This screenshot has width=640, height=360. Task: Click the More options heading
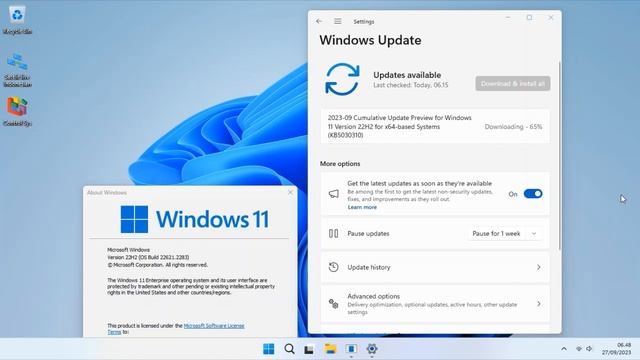click(x=340, y=164)
